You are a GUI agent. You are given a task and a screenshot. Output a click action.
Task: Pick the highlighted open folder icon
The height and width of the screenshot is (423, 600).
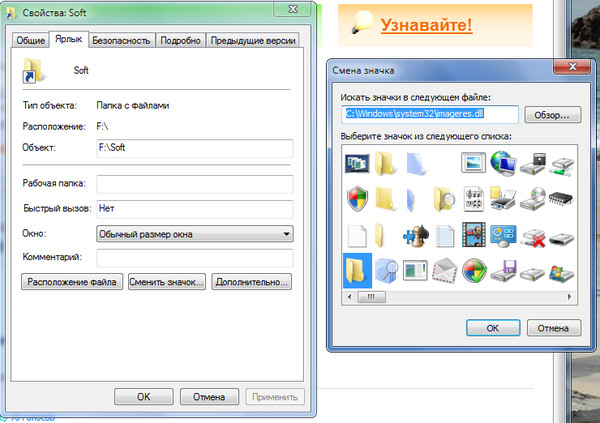(357, 270)
